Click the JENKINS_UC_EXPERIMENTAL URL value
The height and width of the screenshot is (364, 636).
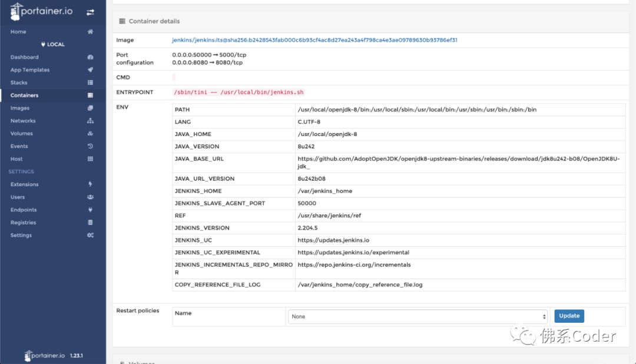[353, 253]
